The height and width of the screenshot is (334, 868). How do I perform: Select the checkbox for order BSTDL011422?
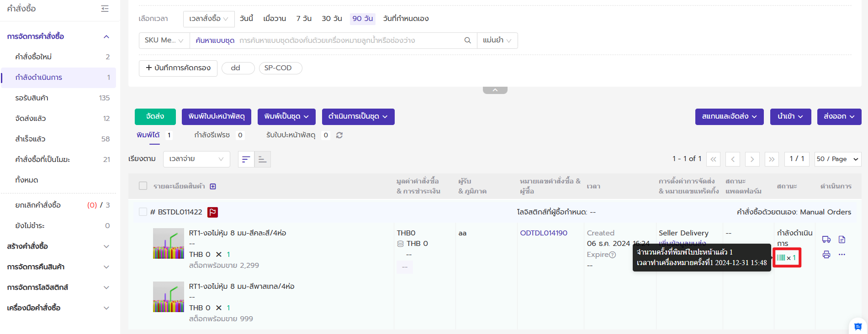pyautogui.click(x=143, y=212)
